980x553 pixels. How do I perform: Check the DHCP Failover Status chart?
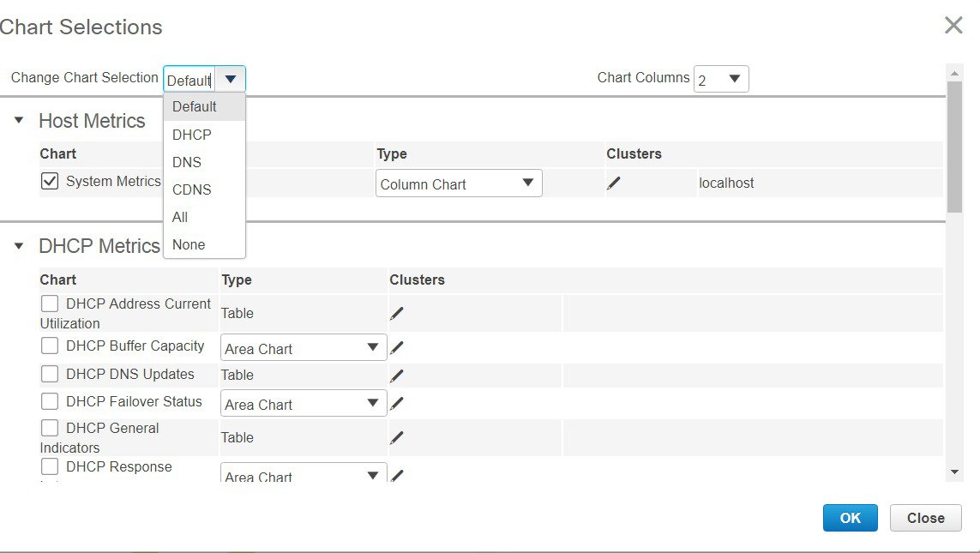click(51, 401)
